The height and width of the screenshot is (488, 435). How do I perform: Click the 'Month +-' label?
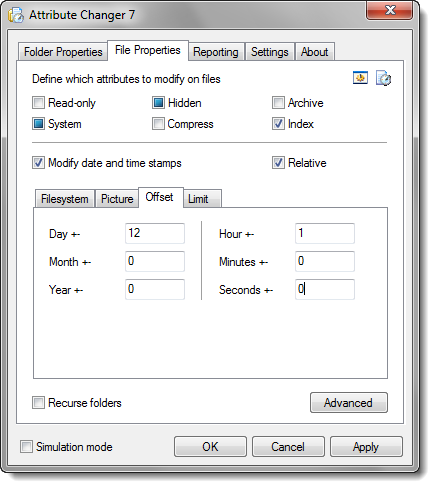(x=70, y=262)
